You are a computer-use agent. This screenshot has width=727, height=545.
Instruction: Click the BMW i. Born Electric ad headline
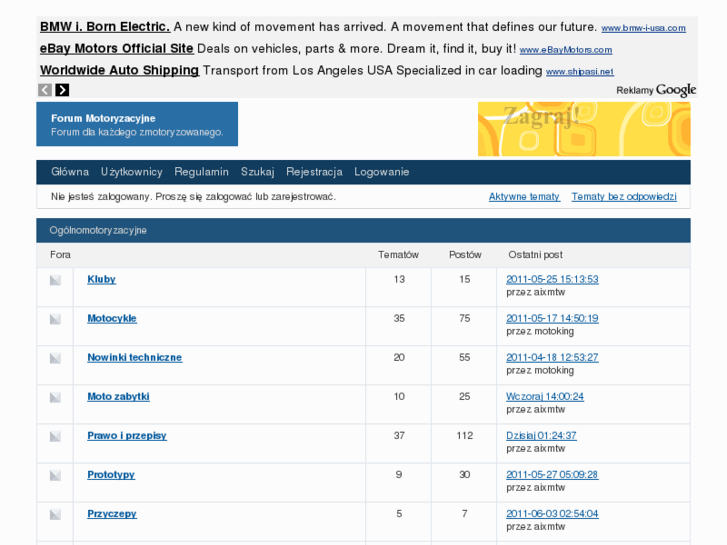click(105, 27)
